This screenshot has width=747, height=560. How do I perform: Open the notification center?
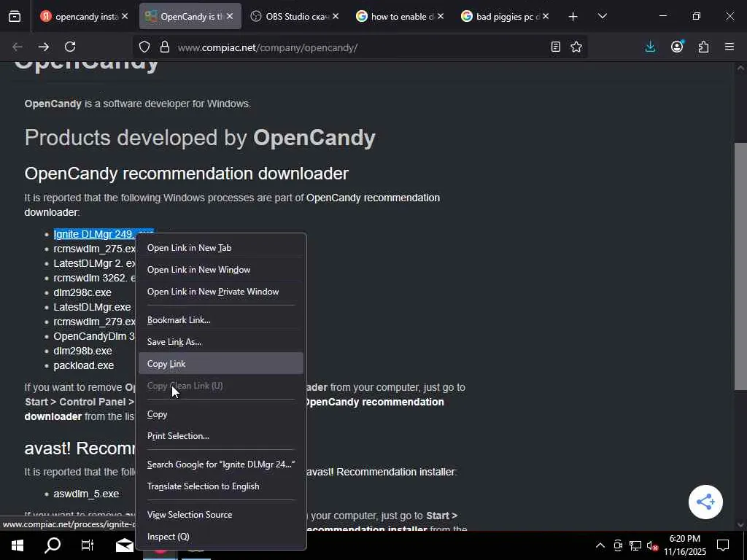click(723, 545)
